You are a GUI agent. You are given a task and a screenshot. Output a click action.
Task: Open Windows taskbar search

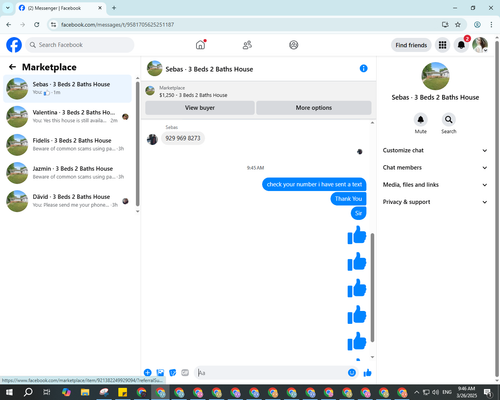(28, 392)
